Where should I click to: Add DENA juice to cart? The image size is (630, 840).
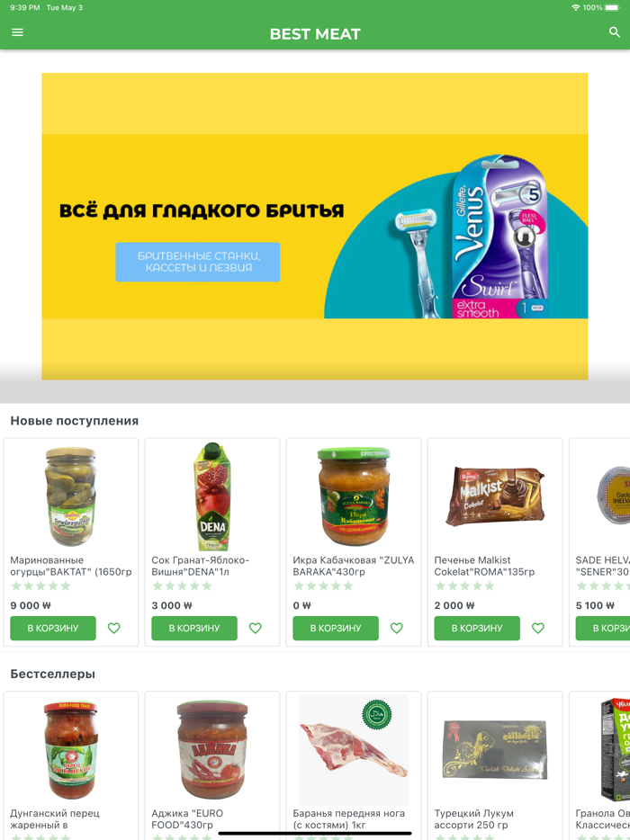click(x=194, y=628)
